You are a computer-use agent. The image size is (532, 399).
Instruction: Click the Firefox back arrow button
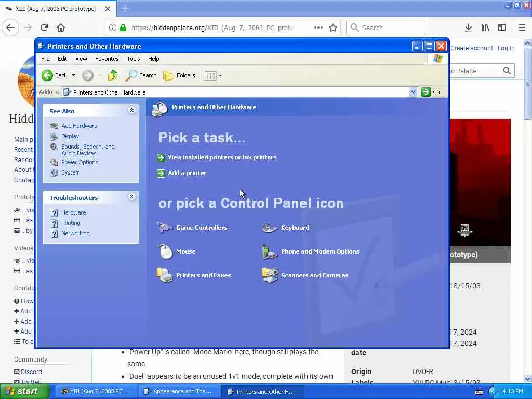coord(10,28)
